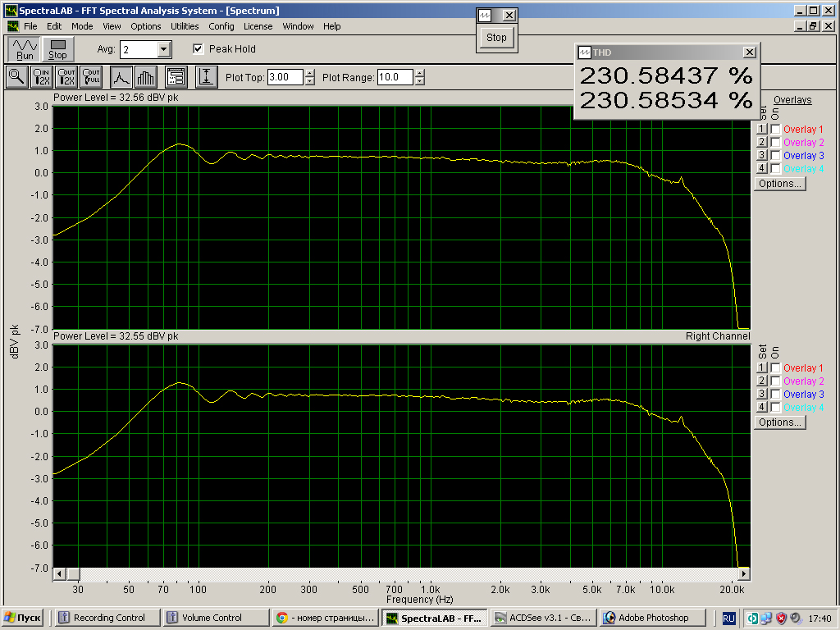Zoom in 2X on the plot
Image resolution: width=840 pixels, height=630 pixels.
(x=41, y=77)
